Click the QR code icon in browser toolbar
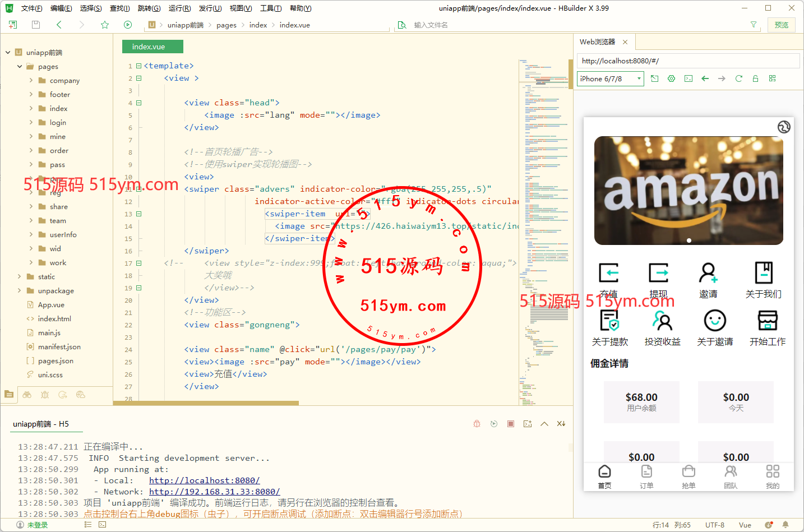 [x=772, y=78]
